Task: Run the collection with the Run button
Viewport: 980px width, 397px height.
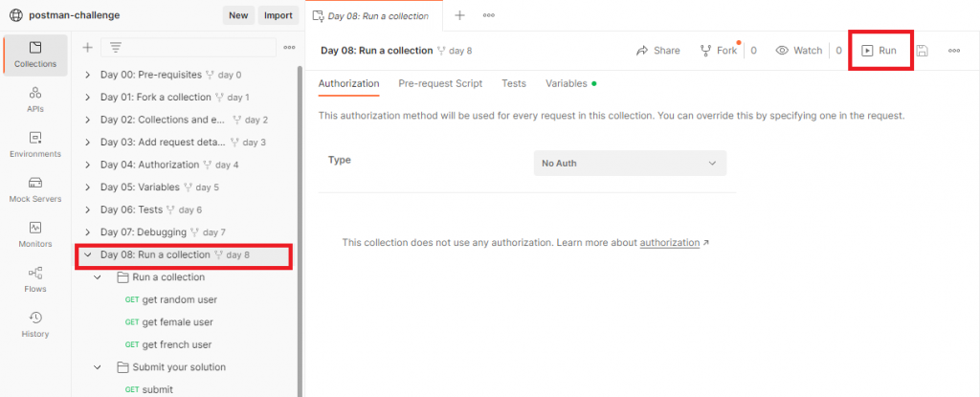Action: pos(880,51)
